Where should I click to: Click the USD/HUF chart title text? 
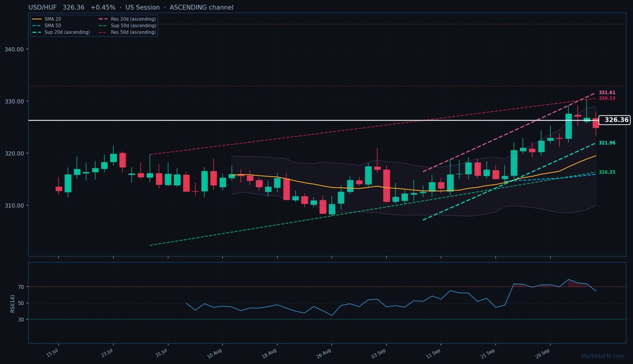tap(131, 7)
